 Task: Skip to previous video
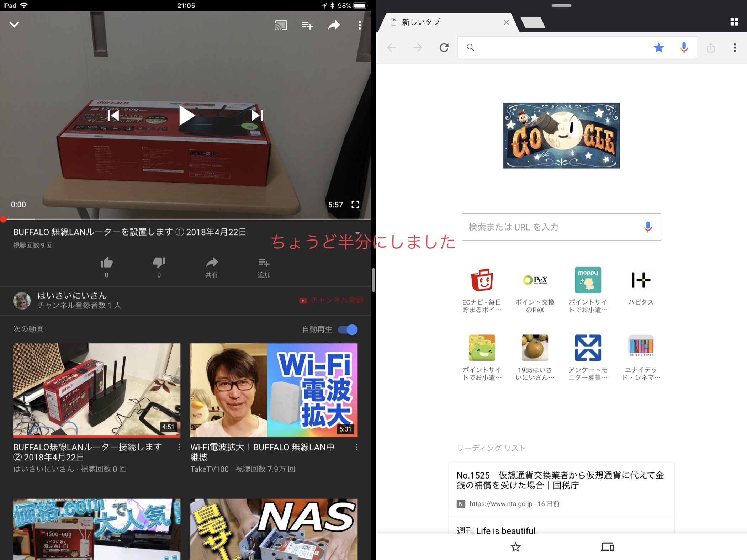(x=113, y=115)
